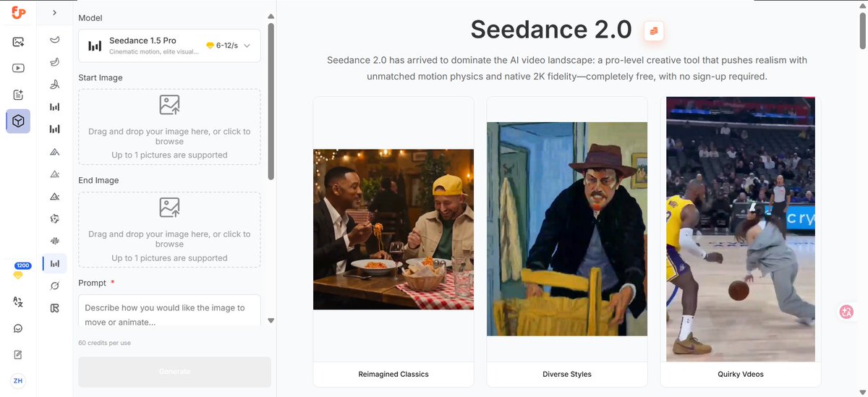Select the highlighted cube models icon

[x=18, y=121]
